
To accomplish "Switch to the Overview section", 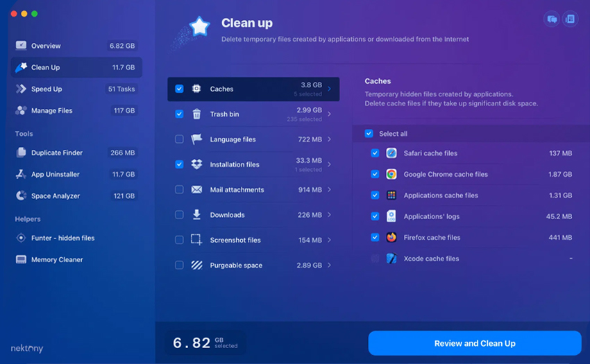I will pyautogui.click(x=46, y=46).
